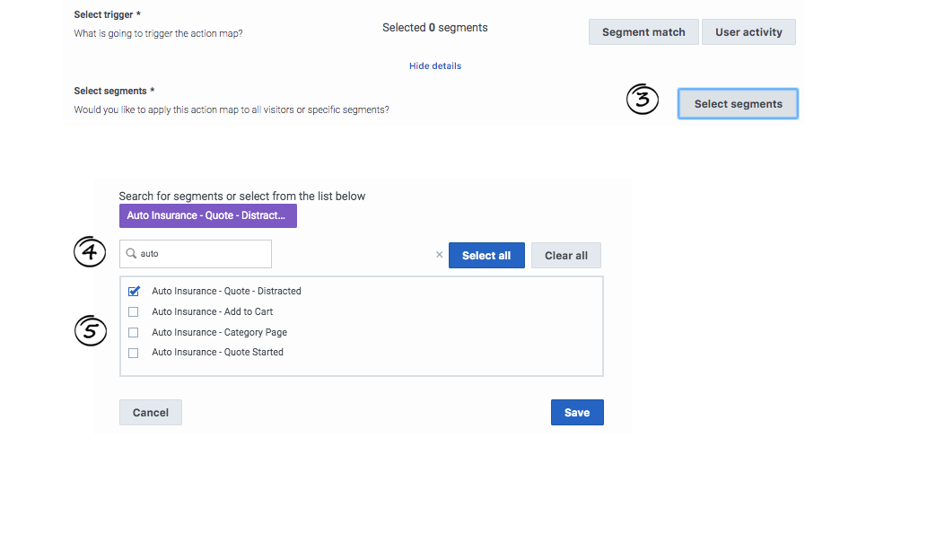This screenshot has width=945, height=560.
Task: Click the Auto Insurance - Add to Cart label
Action: 212,311
